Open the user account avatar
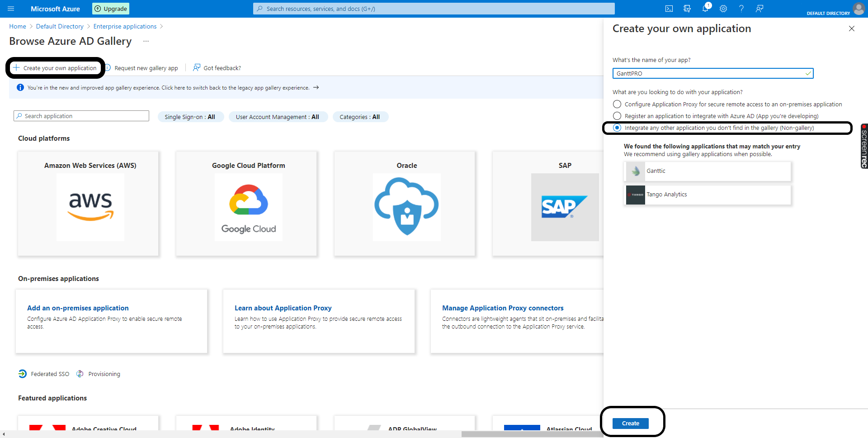 (859, 9)
